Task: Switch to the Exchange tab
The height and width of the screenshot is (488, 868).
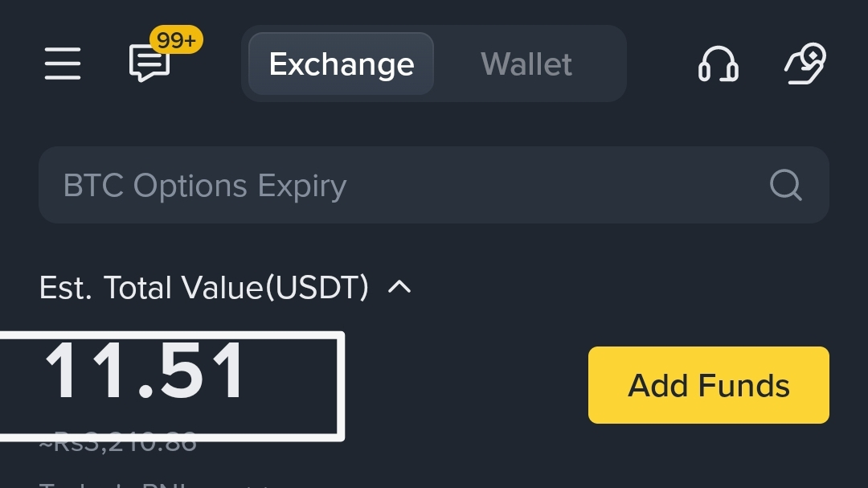Action: (x=341, y=64)
